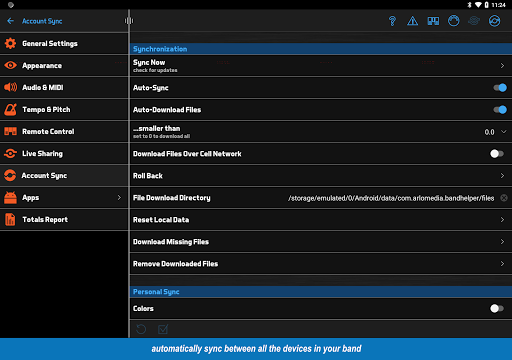The width and height of the screenshot is (512, 360).
Task: Open the layout panels icon in toolbar
Action: 433,21
